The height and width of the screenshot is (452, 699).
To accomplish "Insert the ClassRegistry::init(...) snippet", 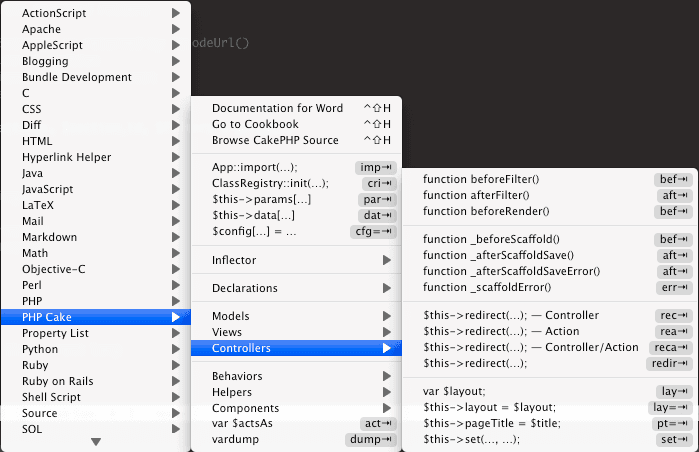I will click(x=296, y=184).
